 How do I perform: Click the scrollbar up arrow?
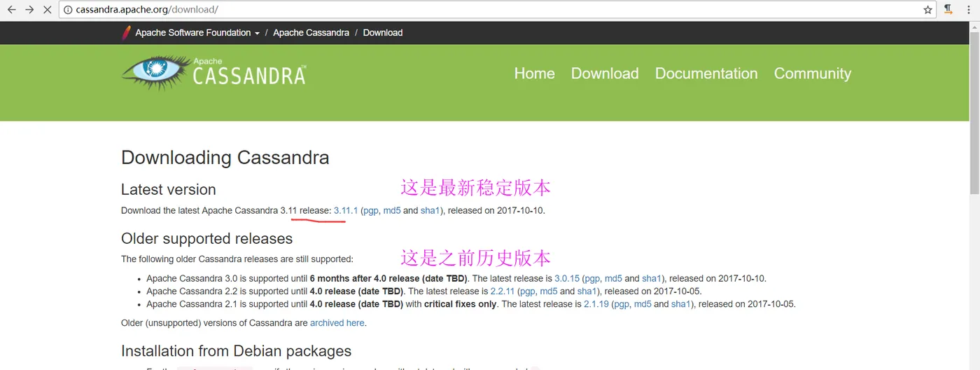[x=974, y=26]
